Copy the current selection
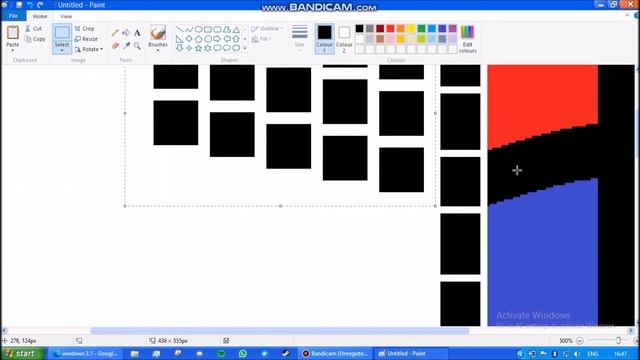Screen dimensions: 640x360 pos(35,39)
